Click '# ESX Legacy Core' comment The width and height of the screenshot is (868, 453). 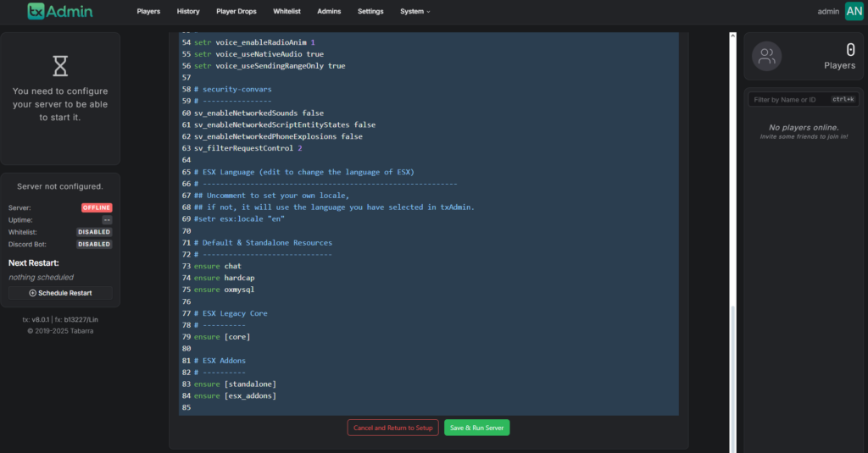click(x=231, y=313)
